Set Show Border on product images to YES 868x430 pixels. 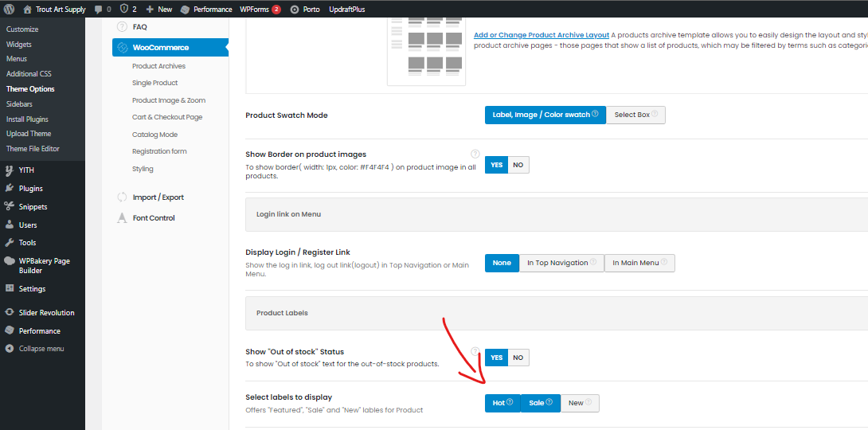pyautogui.click(x=497, y=165)
